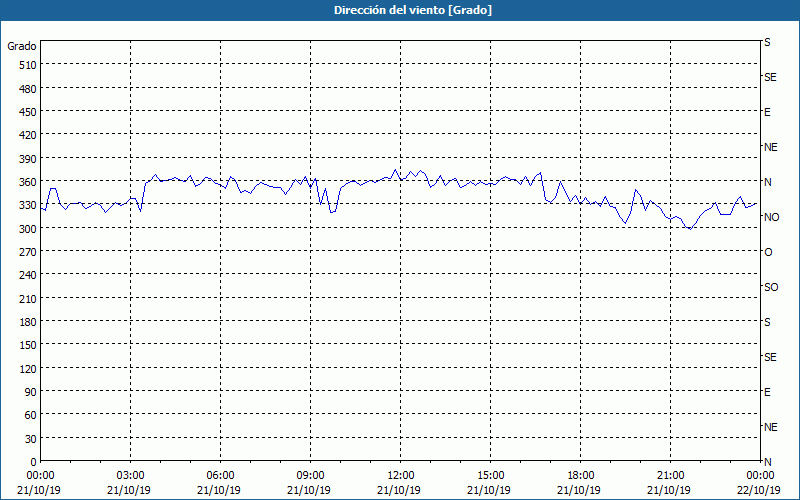Pick the 30 degree axis label
The height and width of the screenshot is (500, 800).
(31, 439)
